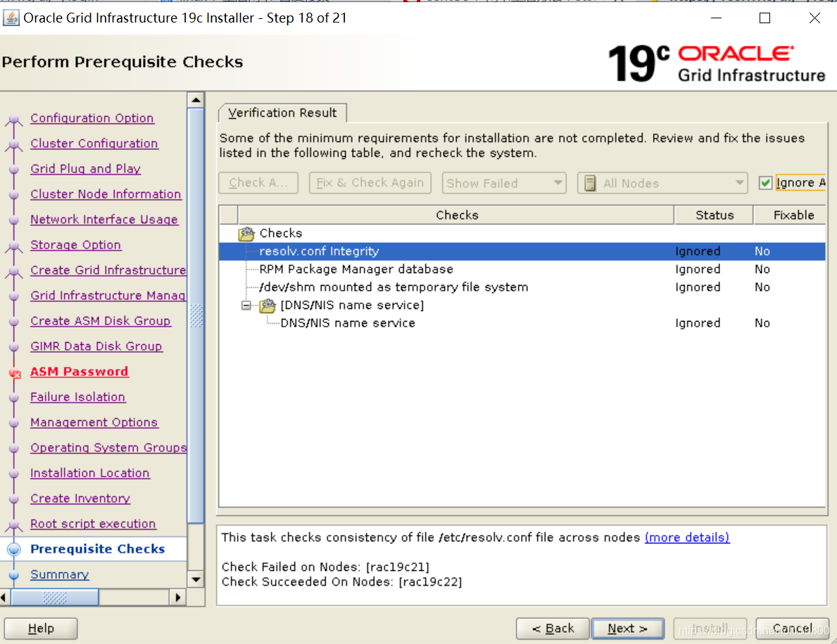This screenshot has height=644, width=837.
Task: Go to Grid Plug and Play step
Action: tap(85, 169)
